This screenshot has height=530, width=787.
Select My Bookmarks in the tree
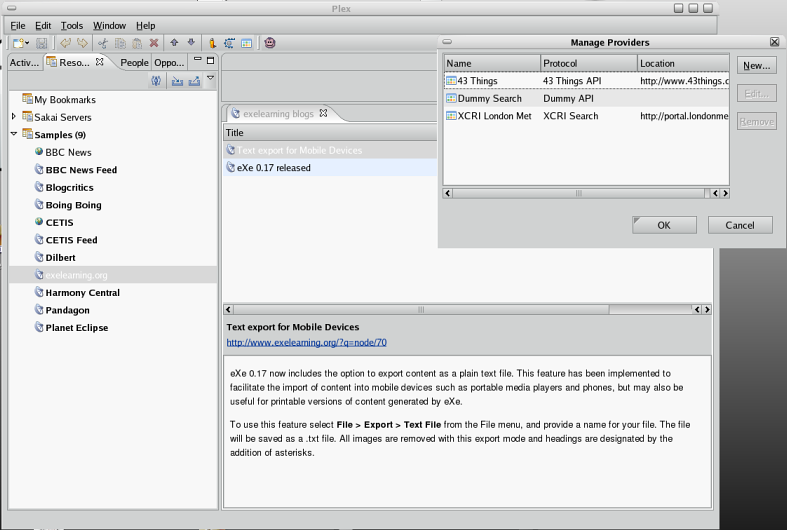tap(65, 99)
